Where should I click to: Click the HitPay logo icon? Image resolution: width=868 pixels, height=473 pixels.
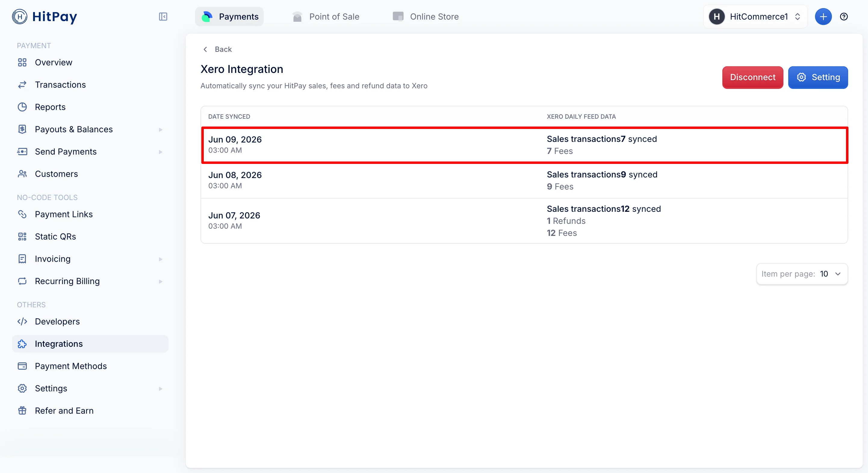20,17
